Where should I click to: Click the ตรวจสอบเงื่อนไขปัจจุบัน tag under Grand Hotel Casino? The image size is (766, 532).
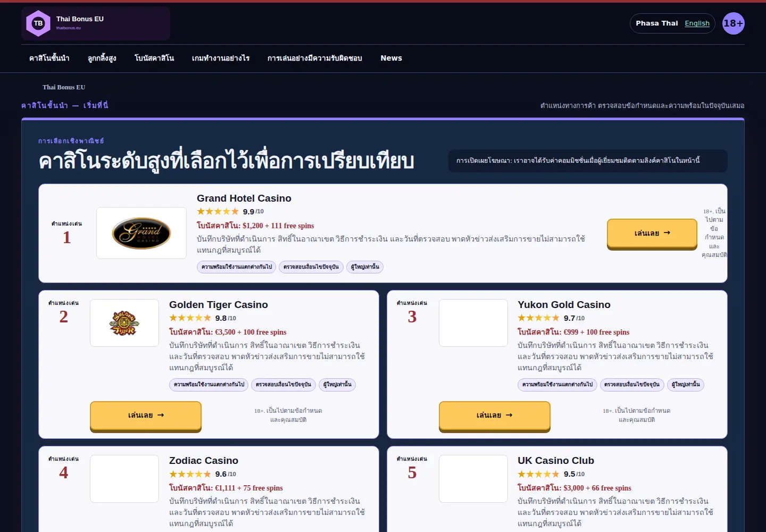[311, 267]
